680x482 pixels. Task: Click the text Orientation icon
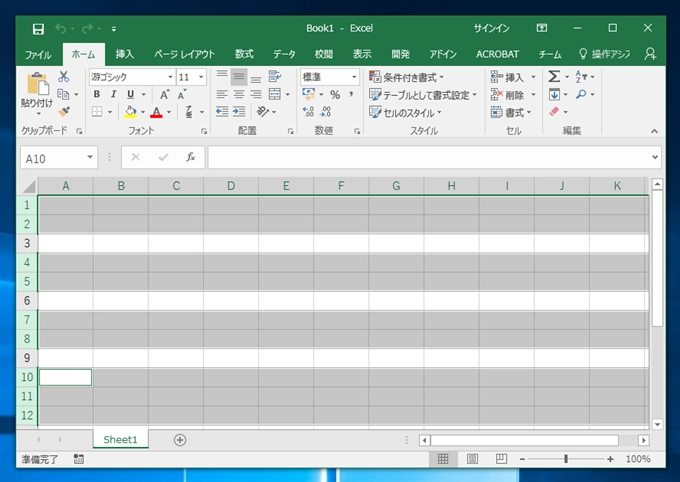tap(263, 112)
